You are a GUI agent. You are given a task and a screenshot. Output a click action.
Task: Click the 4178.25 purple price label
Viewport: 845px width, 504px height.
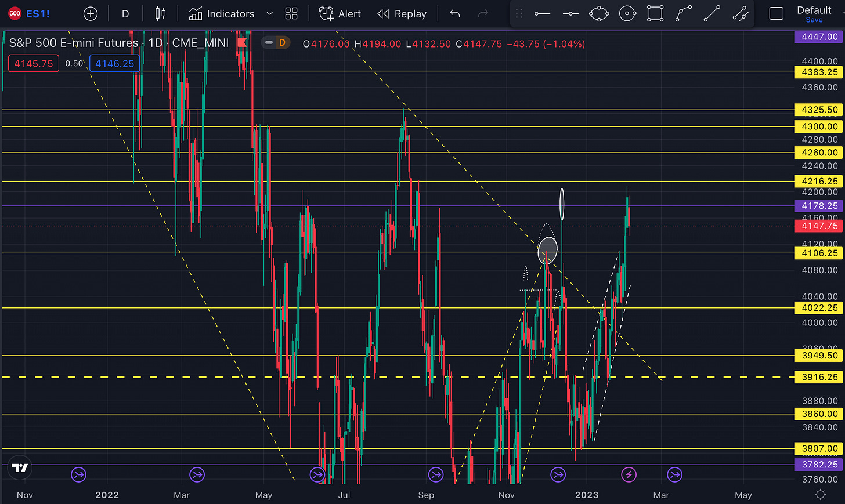click(819, 206)
